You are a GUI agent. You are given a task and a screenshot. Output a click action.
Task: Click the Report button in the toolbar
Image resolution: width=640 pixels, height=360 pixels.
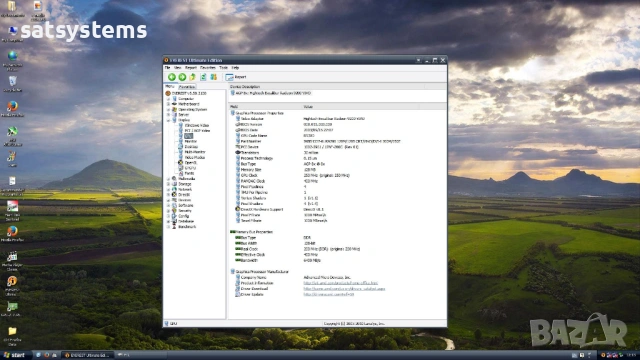[x=236, y=77]
